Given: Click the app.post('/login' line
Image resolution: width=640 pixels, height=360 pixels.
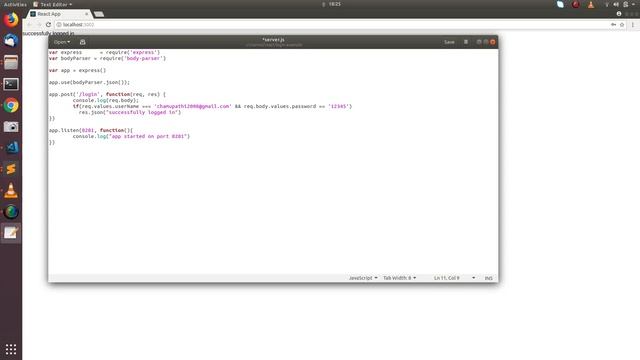Looking at the screenshot, I should [x=107, y=94].
